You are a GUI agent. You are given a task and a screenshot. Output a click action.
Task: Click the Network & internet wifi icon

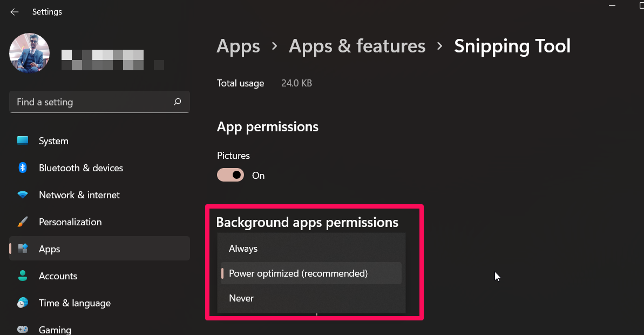point(23,195)
